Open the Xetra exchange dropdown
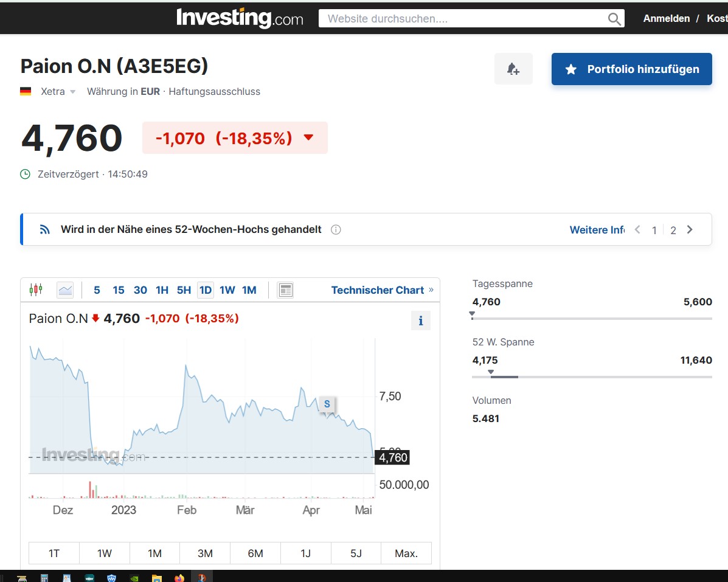This screenshot has width=728, height=582. 72,92
